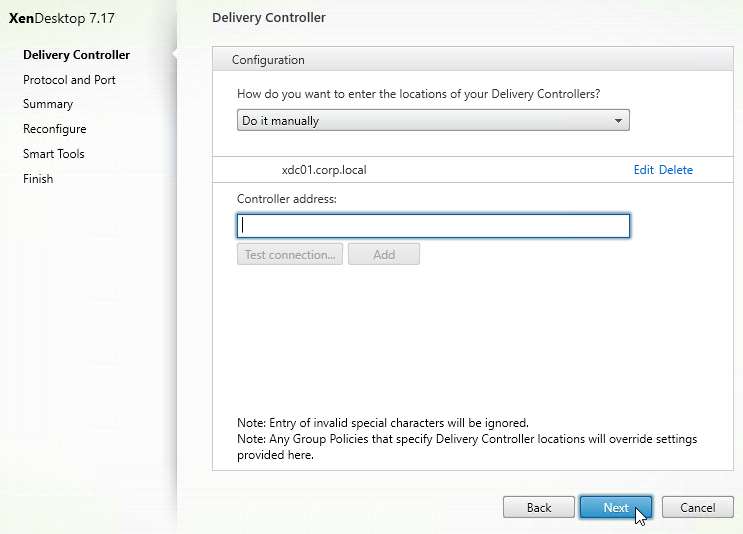Click the Delivery Controller page heading

coord(269,18)
